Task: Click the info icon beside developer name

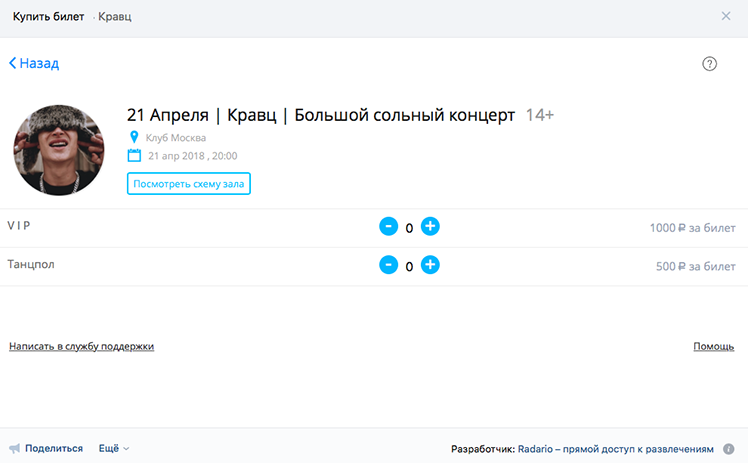Action: [728, 449]
